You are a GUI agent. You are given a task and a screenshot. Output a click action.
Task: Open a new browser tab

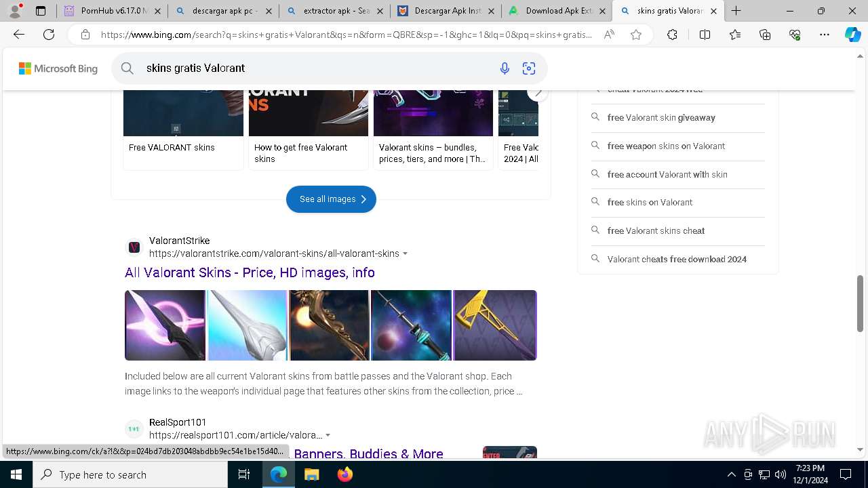click(736, 11)
